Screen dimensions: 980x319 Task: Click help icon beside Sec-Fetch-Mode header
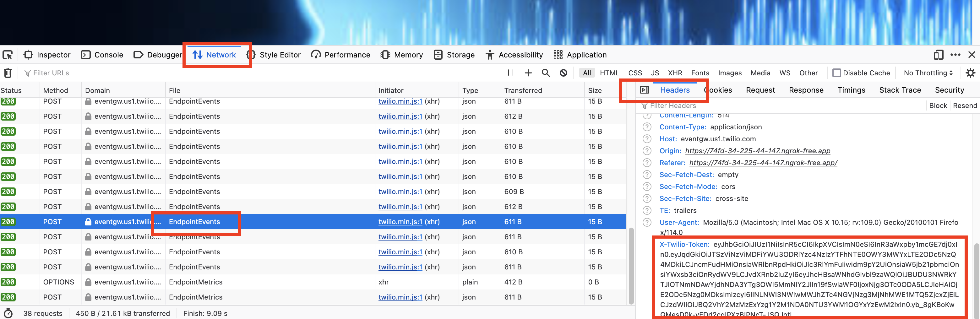tap(647, 187)
